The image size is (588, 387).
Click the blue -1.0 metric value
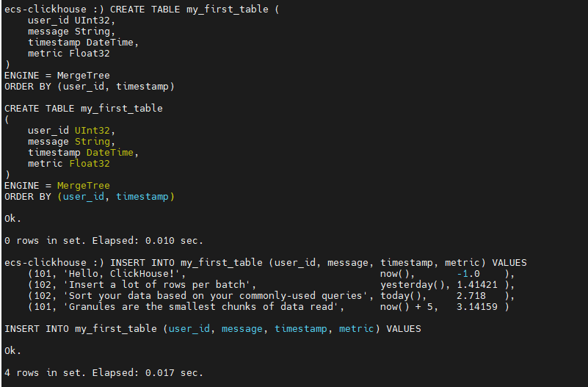coord(468,274)
